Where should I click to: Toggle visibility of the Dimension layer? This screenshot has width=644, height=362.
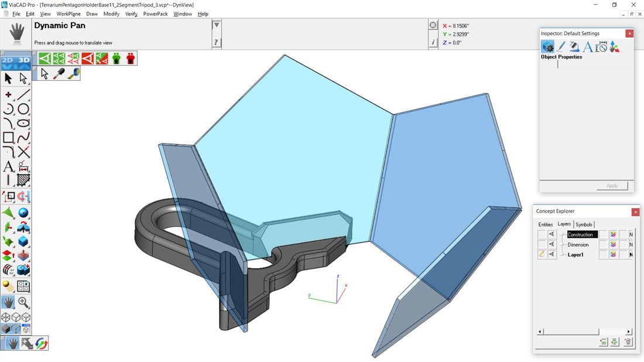click(x=551, y=244)
